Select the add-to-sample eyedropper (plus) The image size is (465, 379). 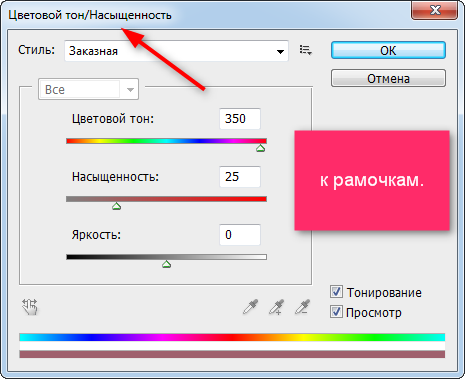coord(276,307)
